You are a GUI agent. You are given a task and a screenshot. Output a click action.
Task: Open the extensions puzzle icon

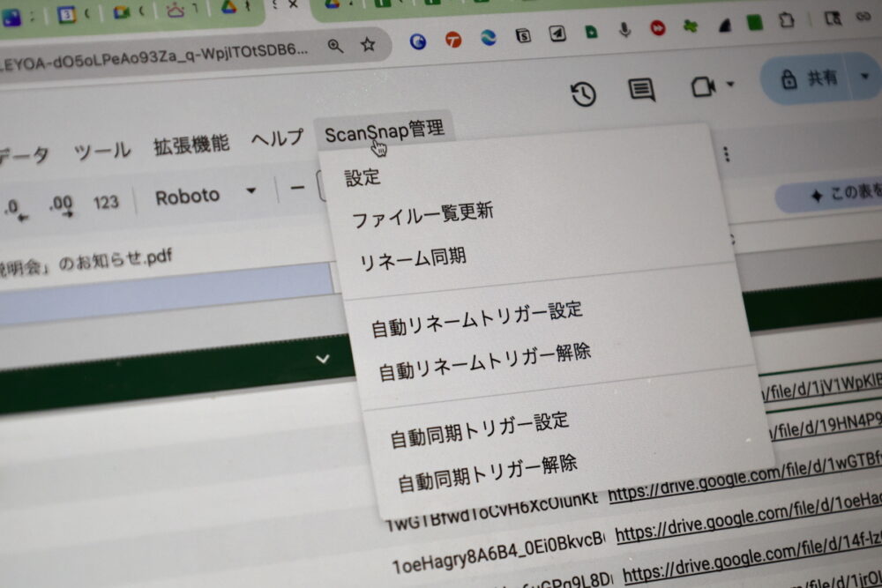788,20
